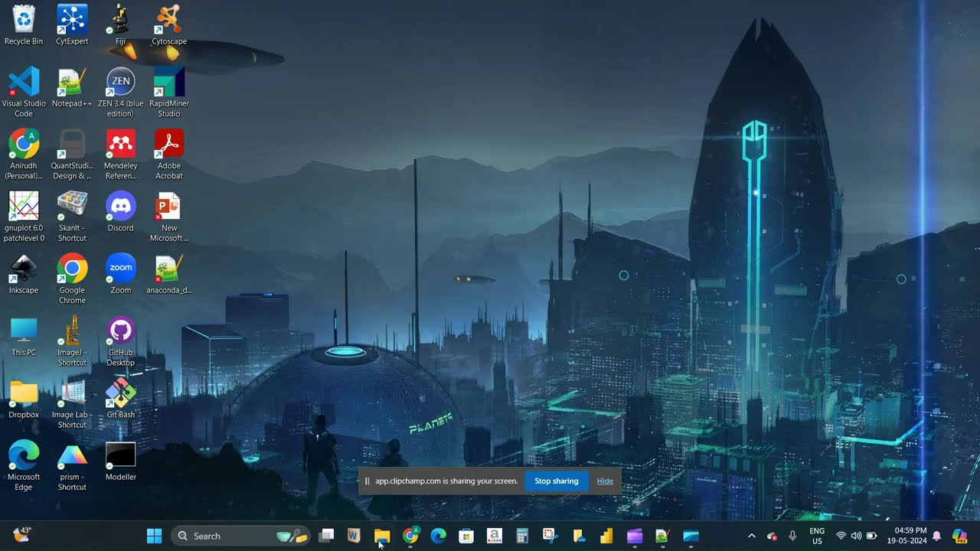
Task: Open Power BI from the taskbar
Action: coord(606,536)
